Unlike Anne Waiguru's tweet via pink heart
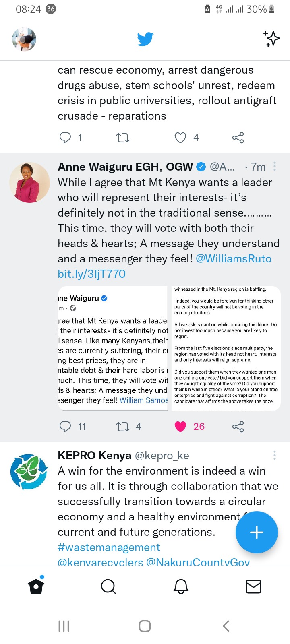Viewport: 290px width, 644px height. [180, 427]
